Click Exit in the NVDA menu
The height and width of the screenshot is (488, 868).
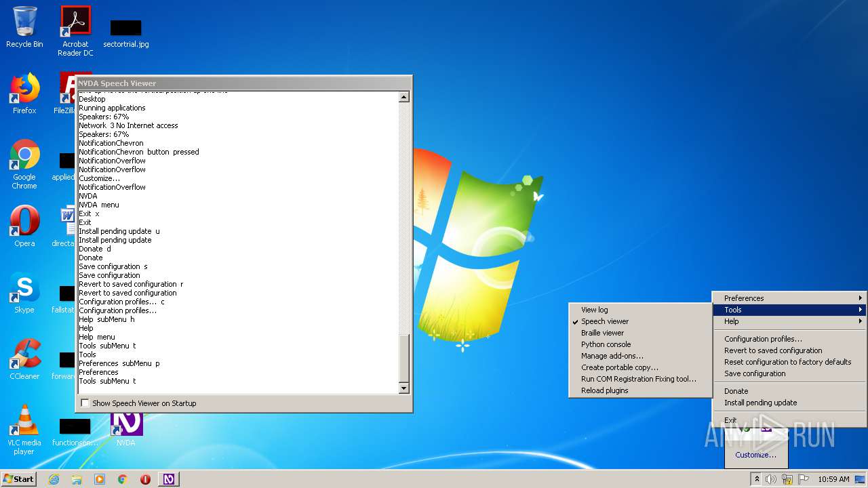pos(789,420)
